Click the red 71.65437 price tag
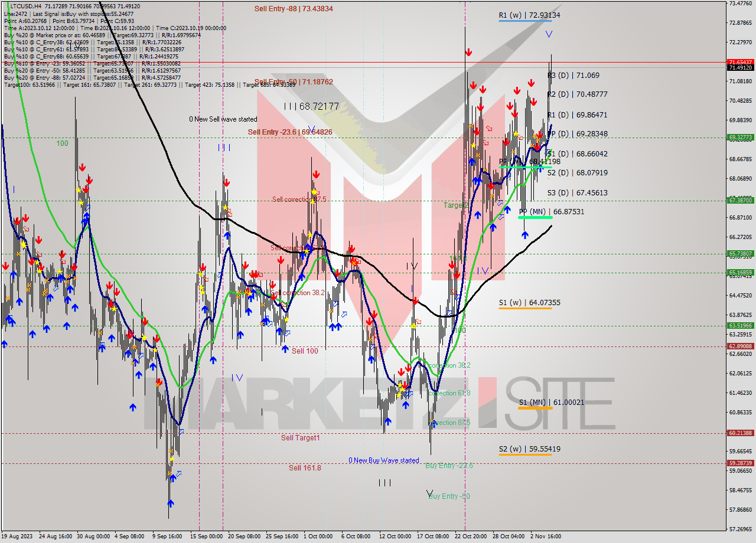Viewport: 756px width, 543px height. 740,61
